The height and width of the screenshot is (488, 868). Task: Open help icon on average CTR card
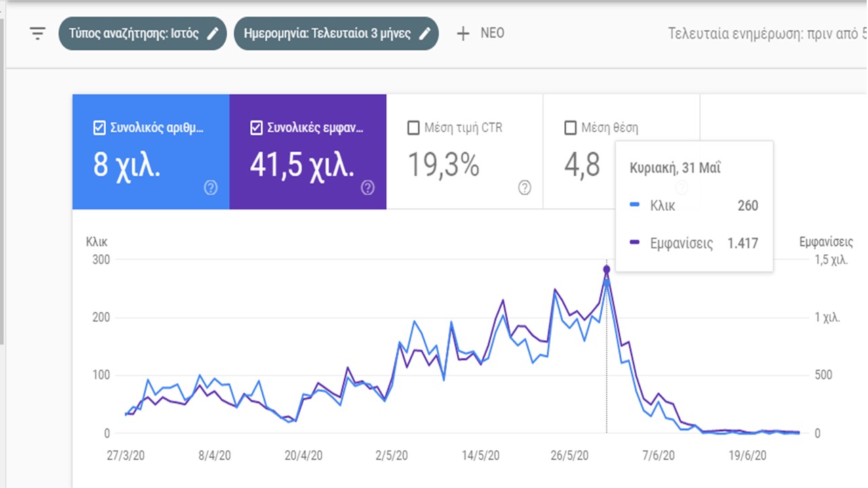[x=524, y=188]
